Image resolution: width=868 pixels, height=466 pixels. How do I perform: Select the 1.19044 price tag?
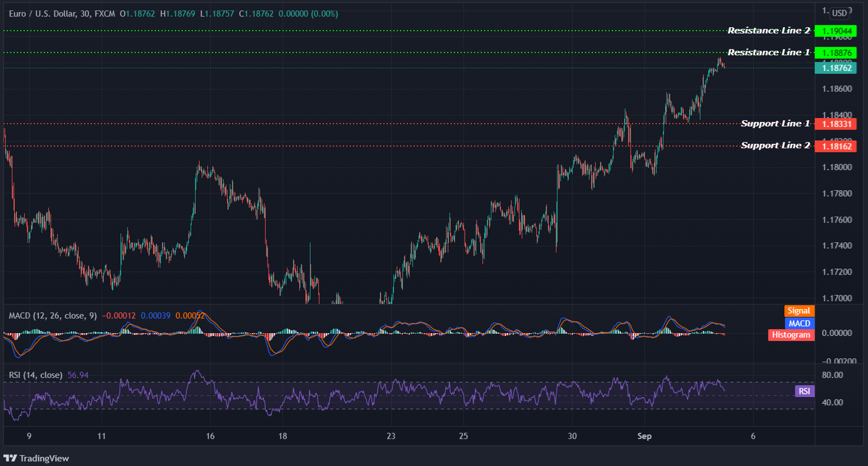(x=835, y=31)
